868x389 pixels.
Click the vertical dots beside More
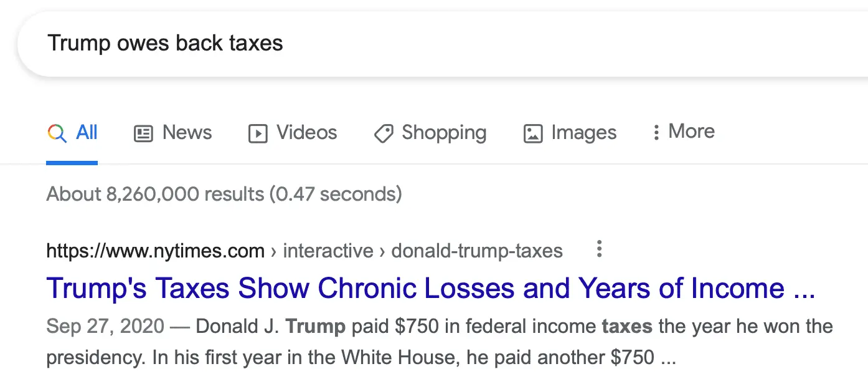(656, 132)
